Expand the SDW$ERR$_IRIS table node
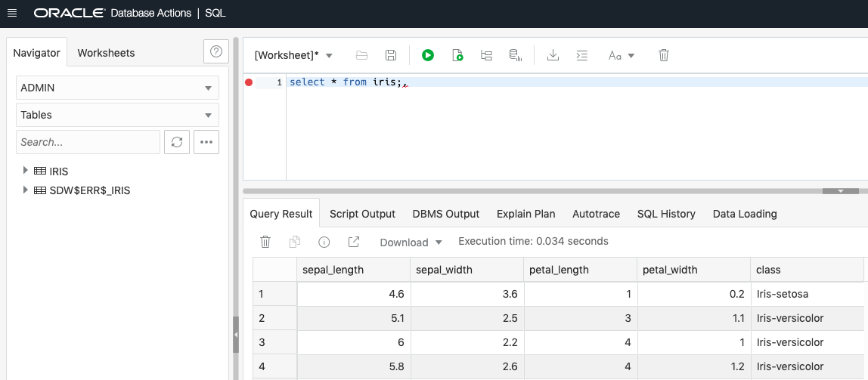Image resolution: width=868 pixels, height=380 pixels. point(25,190)
